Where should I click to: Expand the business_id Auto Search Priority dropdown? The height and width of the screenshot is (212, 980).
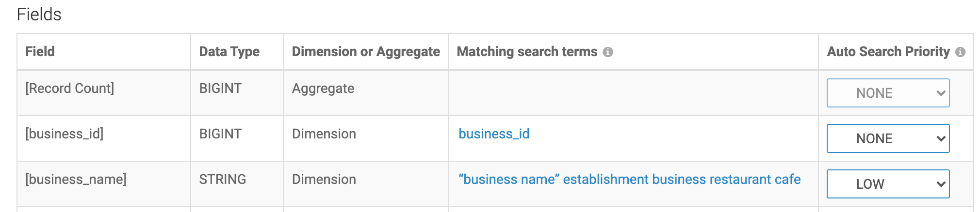(x=888, y=138)
